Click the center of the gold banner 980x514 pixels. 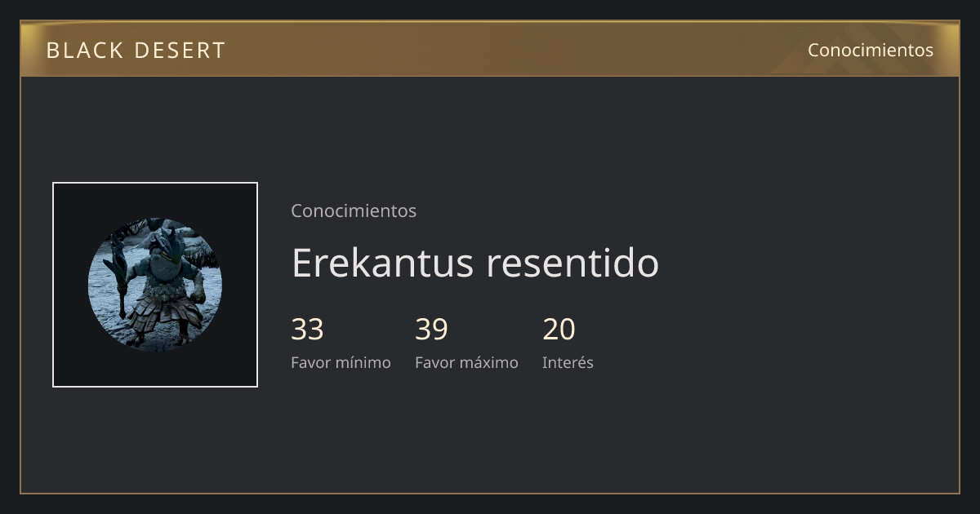coord(490,49)
